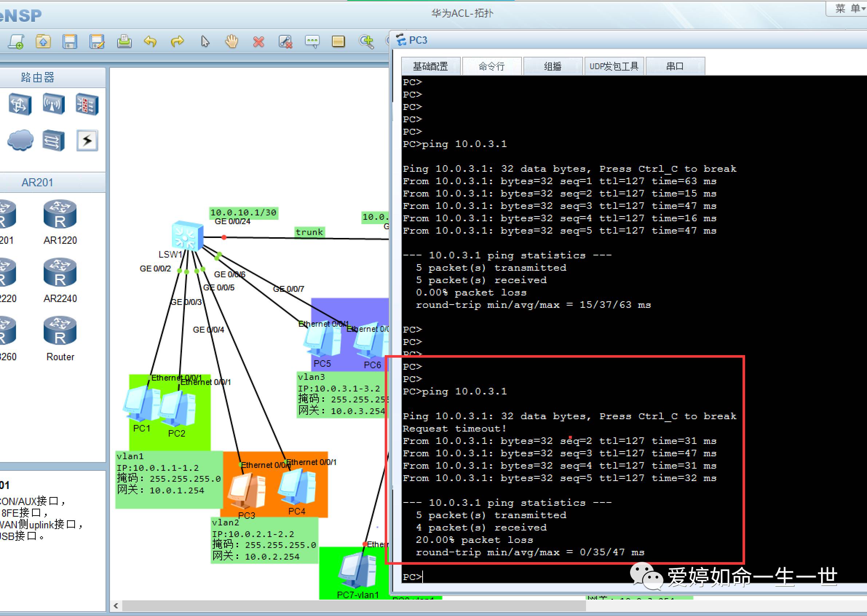Select the wireless AP device category icon

point(54,104)
